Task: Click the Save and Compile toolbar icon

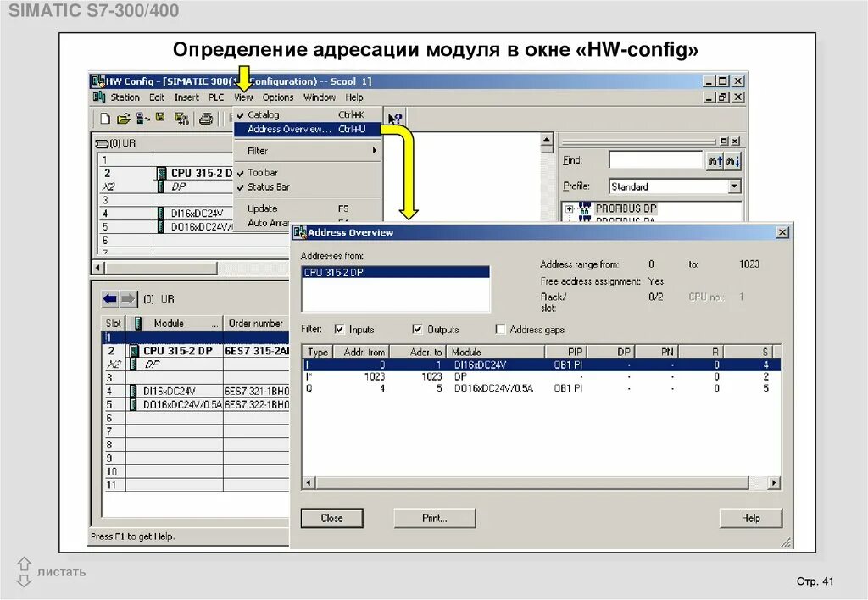Action: (x=181, y=118)
